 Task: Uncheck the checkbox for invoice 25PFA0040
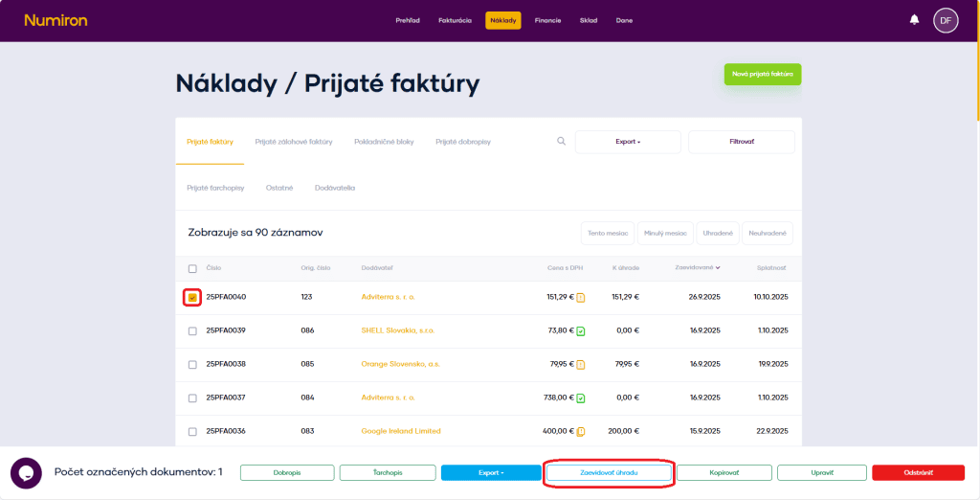pyautogui.click(x=192, y=298)
